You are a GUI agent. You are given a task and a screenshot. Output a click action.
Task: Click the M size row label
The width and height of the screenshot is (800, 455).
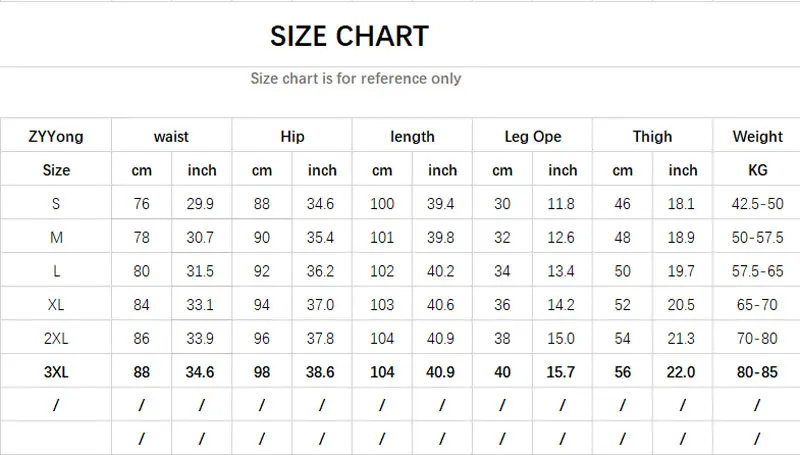pyautogui.click(x=56, y=237)
